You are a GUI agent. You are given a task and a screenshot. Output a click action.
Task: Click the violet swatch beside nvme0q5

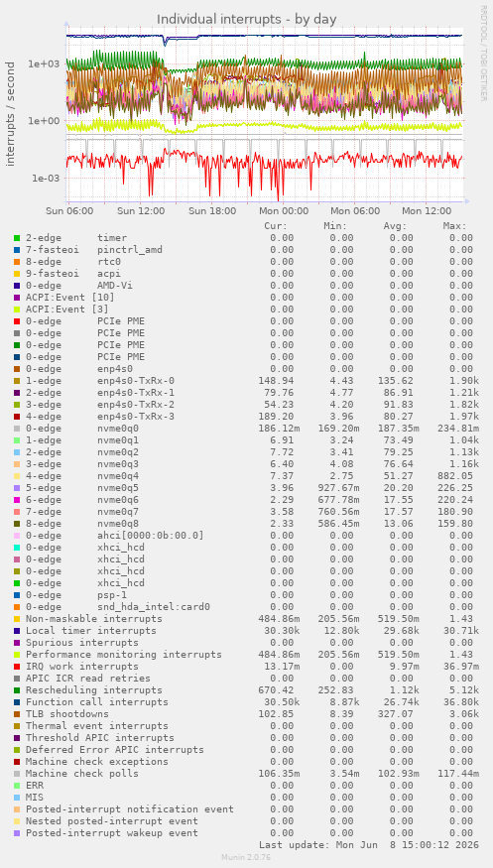(17, 488)
